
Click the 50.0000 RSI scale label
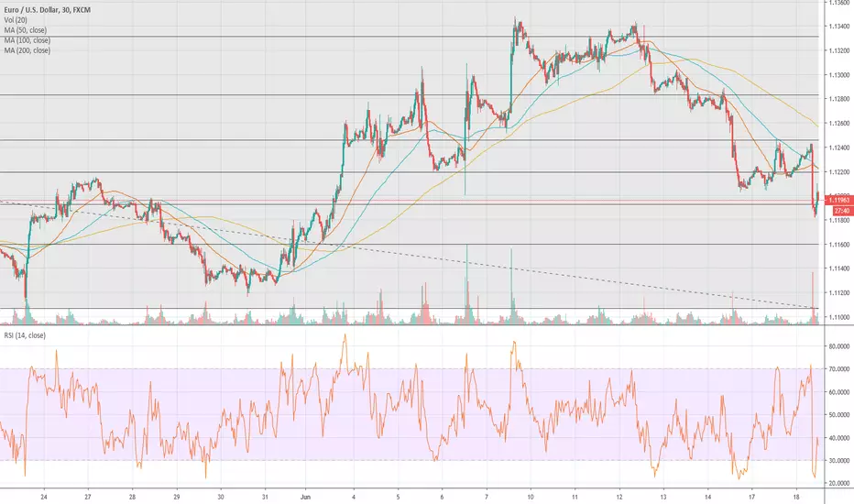click(841, 414)
